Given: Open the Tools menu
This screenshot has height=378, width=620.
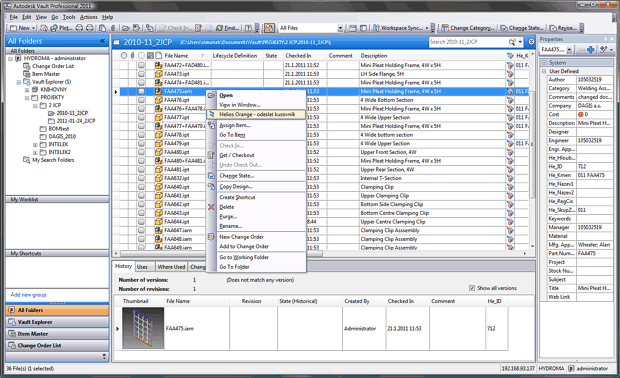Looking at the screenshot, I should click(69, 17).
